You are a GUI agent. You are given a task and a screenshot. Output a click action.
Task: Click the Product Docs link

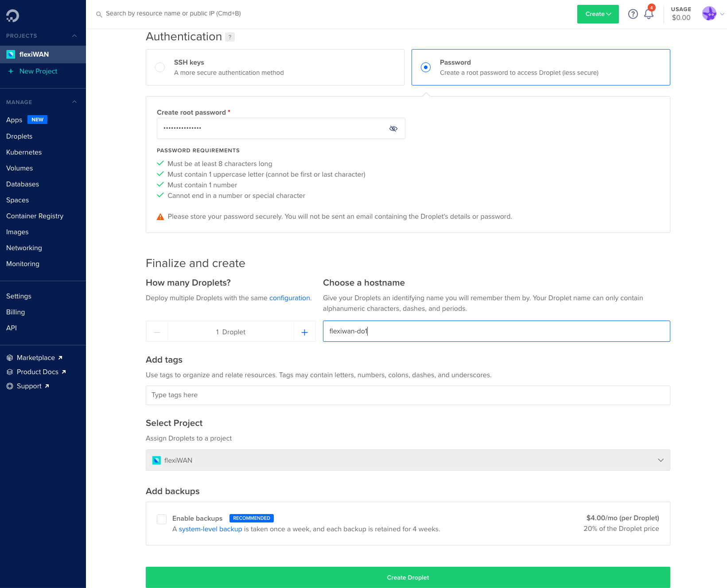point(38,372)
